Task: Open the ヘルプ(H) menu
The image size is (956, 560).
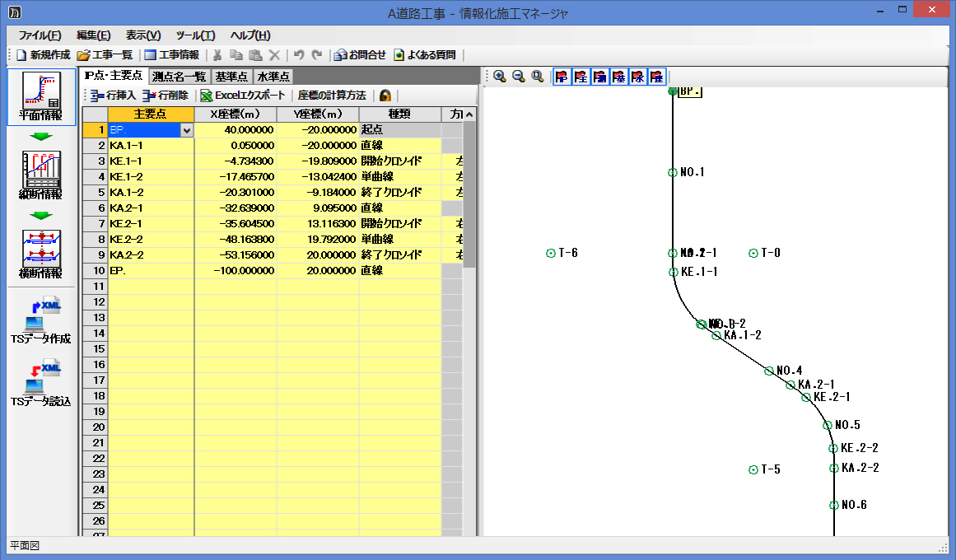Action: (250, 35)
